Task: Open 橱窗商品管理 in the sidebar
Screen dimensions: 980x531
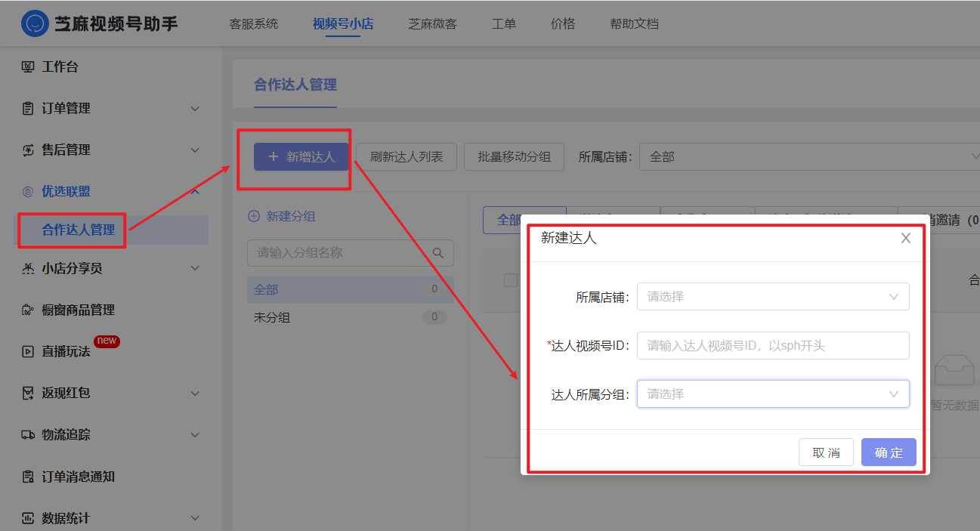Action: (x=79, y=310)
